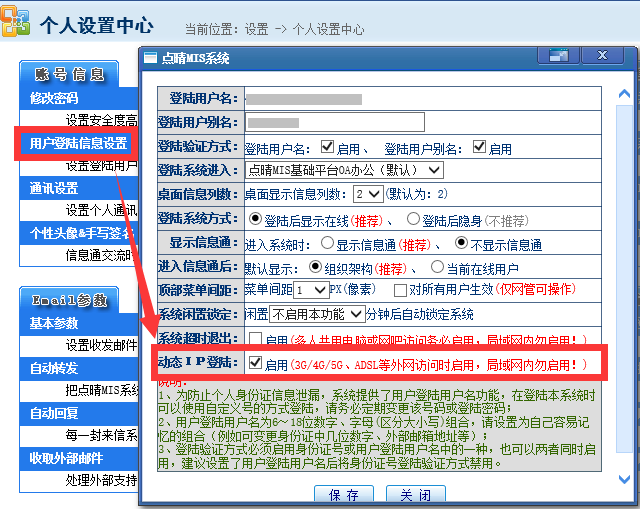Toggle the 登陆用户名 启用 checkbox
Viewport: 640px width, 509px height.
click(x=327, y=146)
